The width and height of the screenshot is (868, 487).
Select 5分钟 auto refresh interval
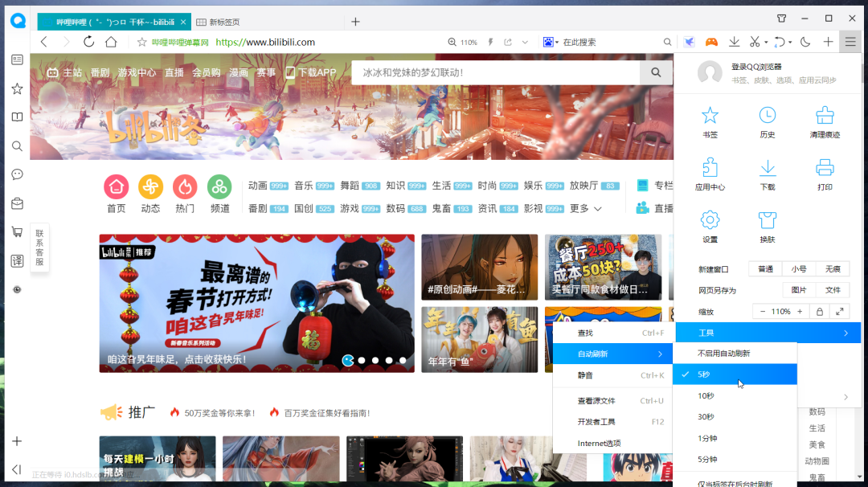[x=735, y=460]
